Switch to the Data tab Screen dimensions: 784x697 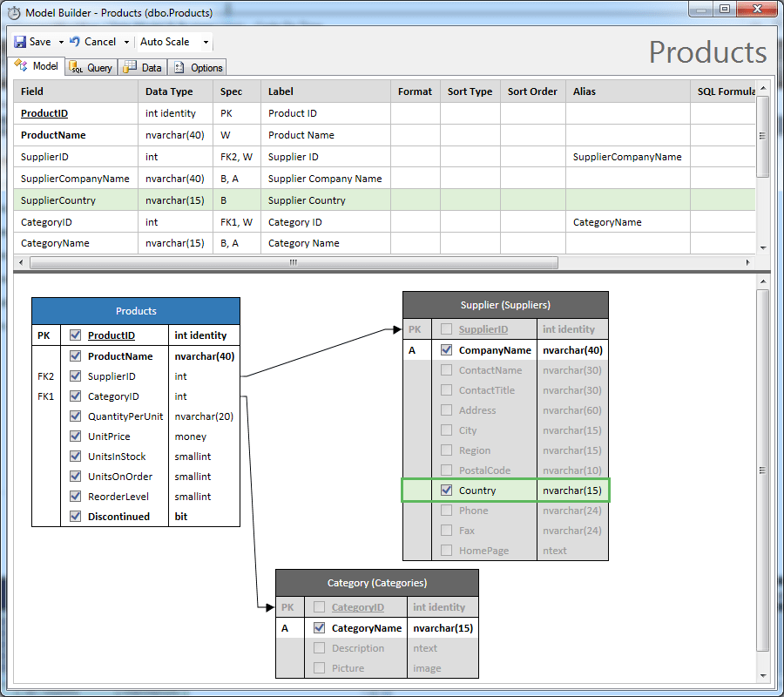143,67
